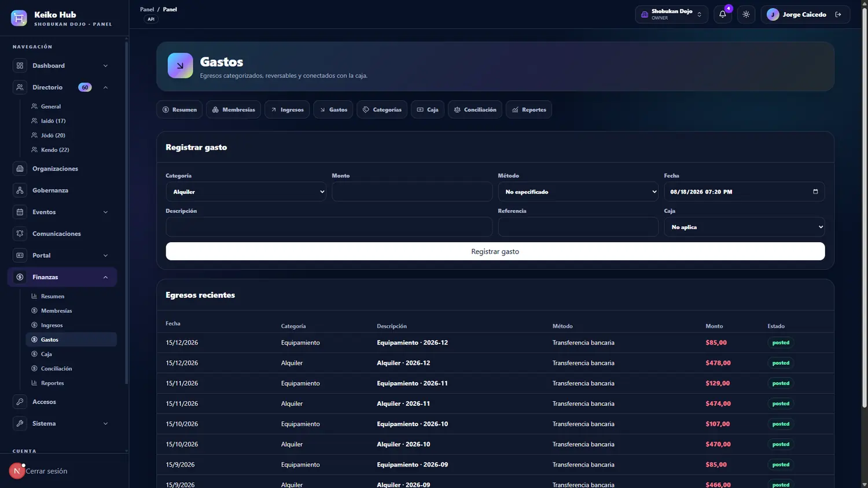Expand the Dashboard sidebar section
Screen dimensions: 868x488
point(105,66)
